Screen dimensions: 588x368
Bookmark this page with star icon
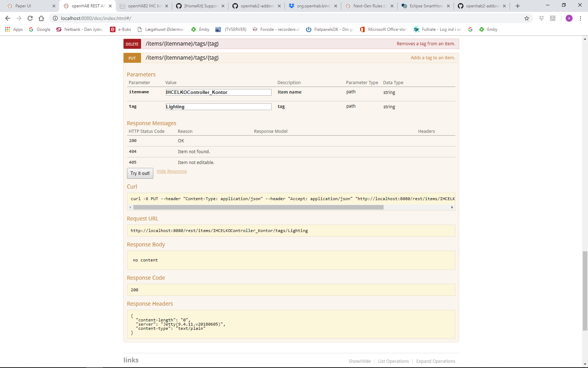(x=527, y=18)
